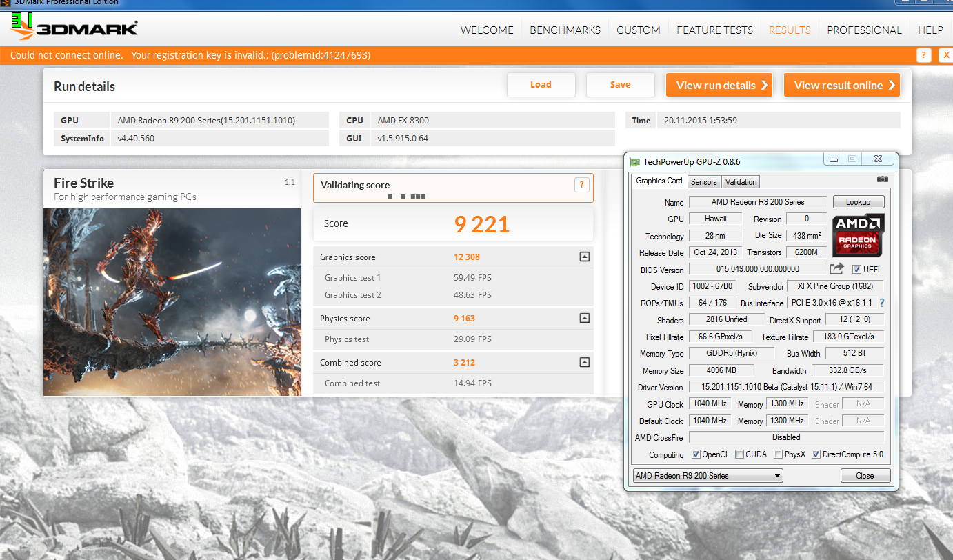Click the Load button in Run details
953x560 pixels.
[x=541, y=85]
